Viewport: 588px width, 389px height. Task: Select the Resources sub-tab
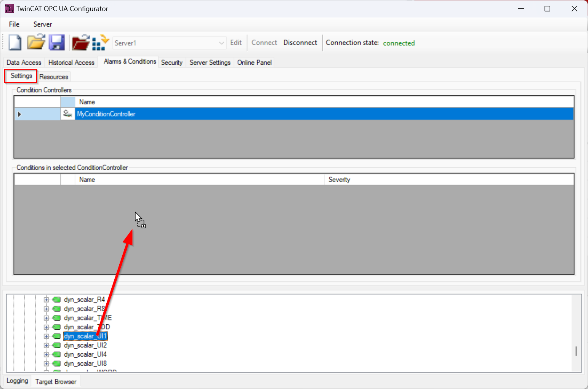pyautogui.click(x=54, y=77)
